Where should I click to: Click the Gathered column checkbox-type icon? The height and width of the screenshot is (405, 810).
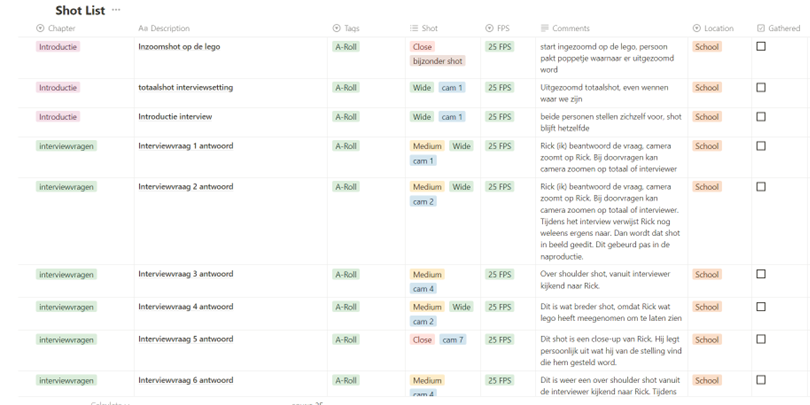tap(761, 28)
